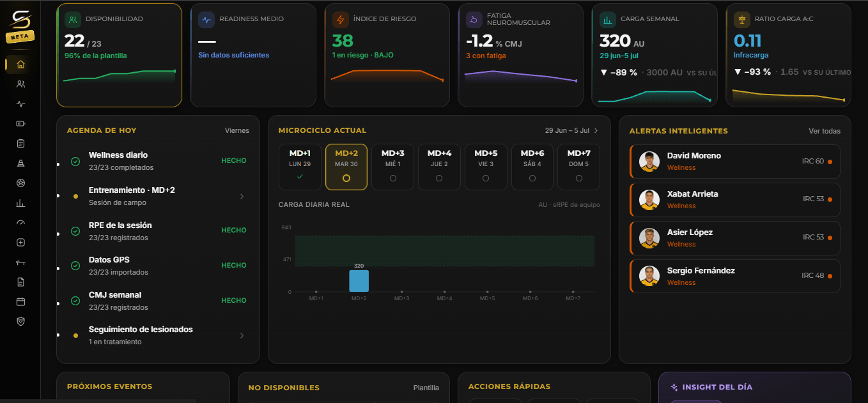Open the Xabat Arrieta alert

735,200
